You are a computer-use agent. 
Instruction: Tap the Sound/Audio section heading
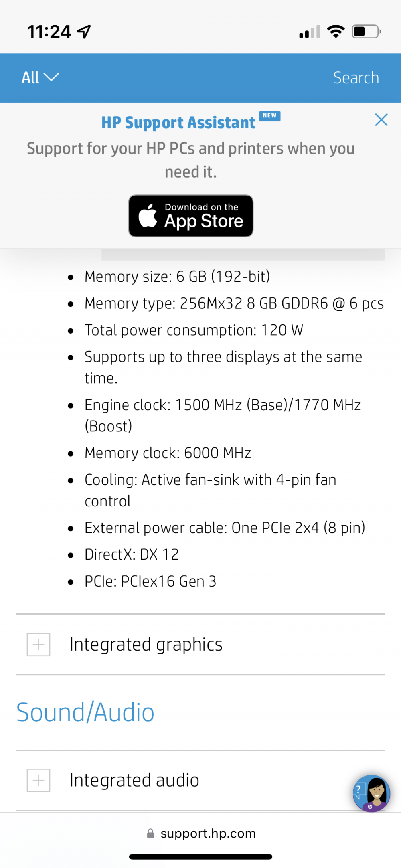click(x=85, y=712)
